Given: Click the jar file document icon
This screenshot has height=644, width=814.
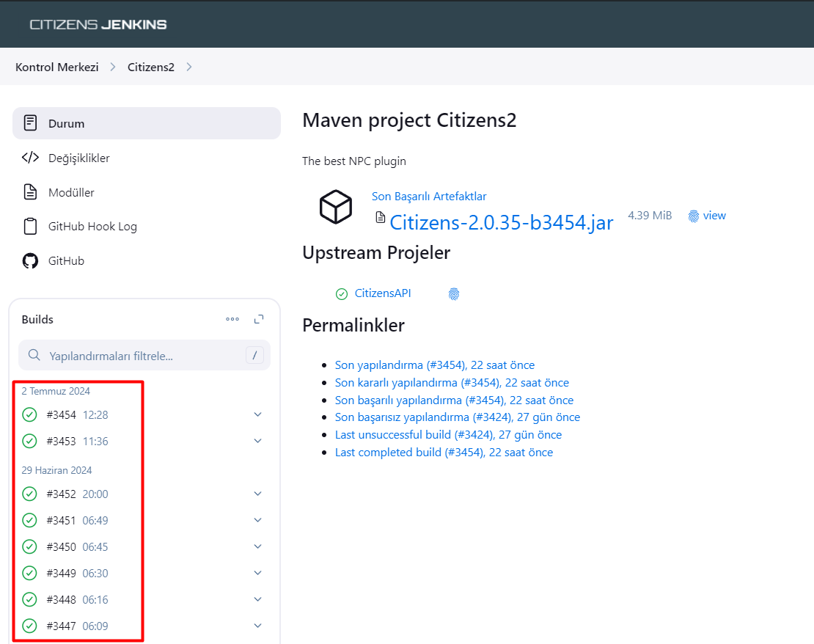Looking at the screenshot, I should 381,217.
